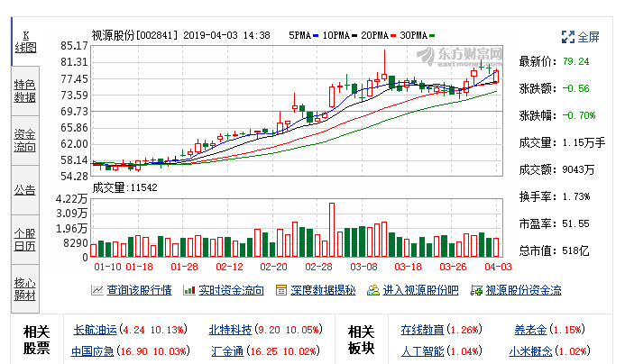Click black 10PMA legend swatch
625x364 pixels.
354,36
